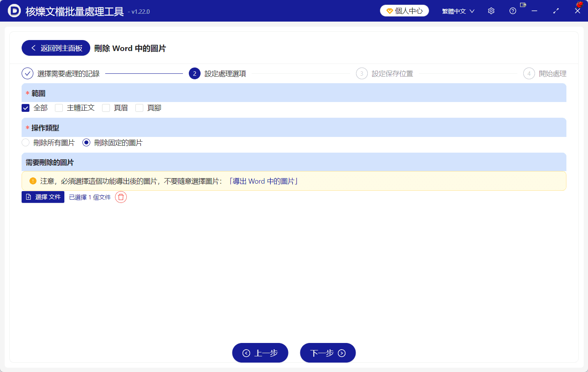
Task: Click trash icon to remove the selected file
Action: (121, 197)
